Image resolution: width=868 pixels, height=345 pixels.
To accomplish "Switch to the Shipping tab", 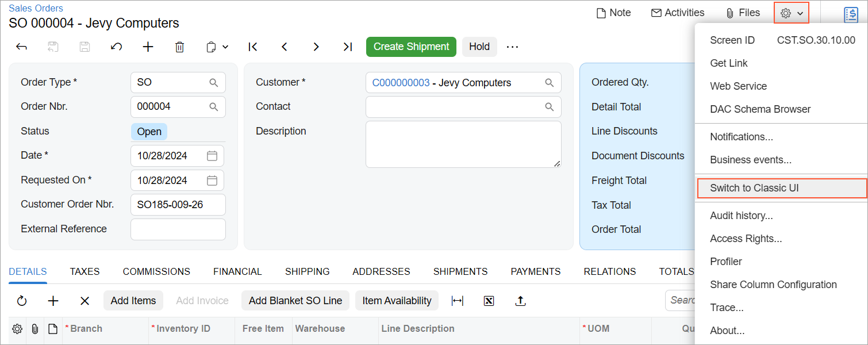I will [307, 271].
